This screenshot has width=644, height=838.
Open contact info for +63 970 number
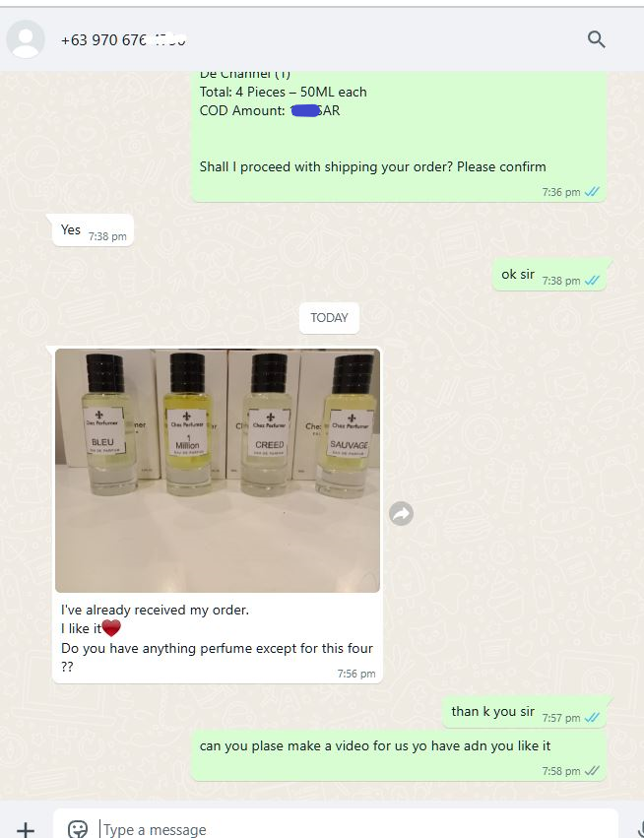123,40
